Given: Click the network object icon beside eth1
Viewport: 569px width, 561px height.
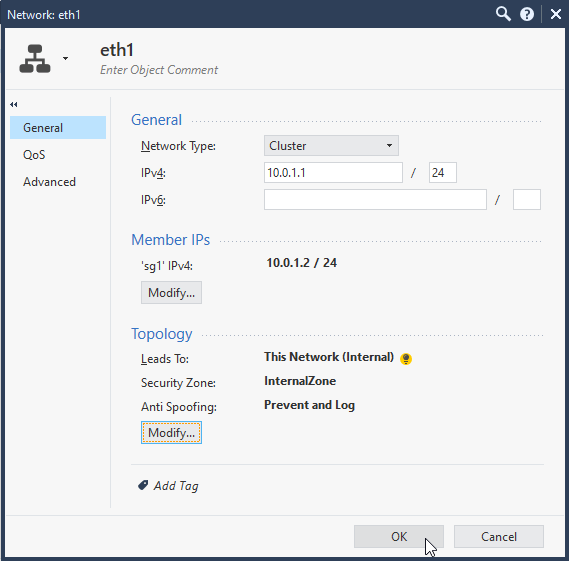Looking at the screenshot, I should click(35, 59).
